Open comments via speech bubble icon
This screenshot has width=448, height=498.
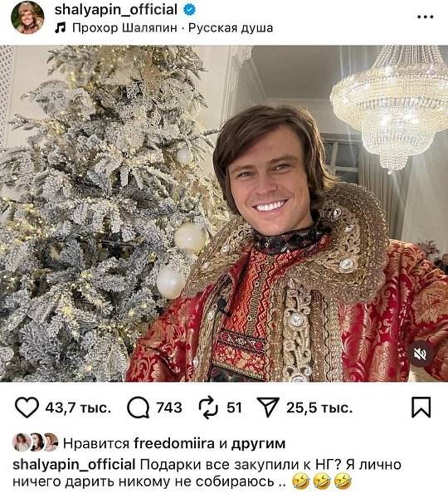pos(138,408)
